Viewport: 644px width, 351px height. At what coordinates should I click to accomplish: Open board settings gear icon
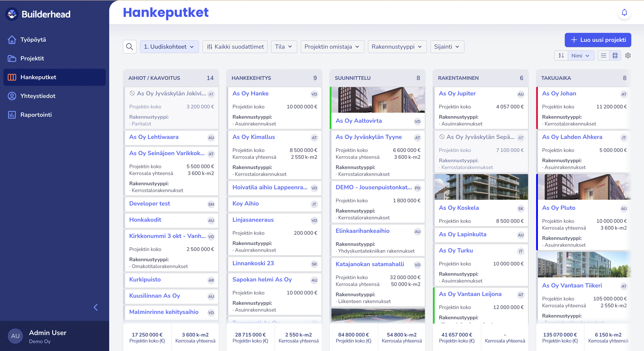click(x=628, y=56)
